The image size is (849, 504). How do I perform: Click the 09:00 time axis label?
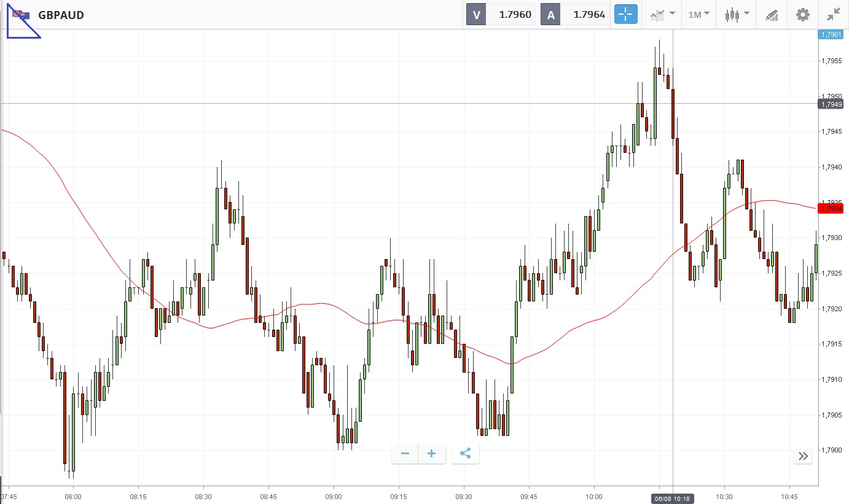(334, 497)
